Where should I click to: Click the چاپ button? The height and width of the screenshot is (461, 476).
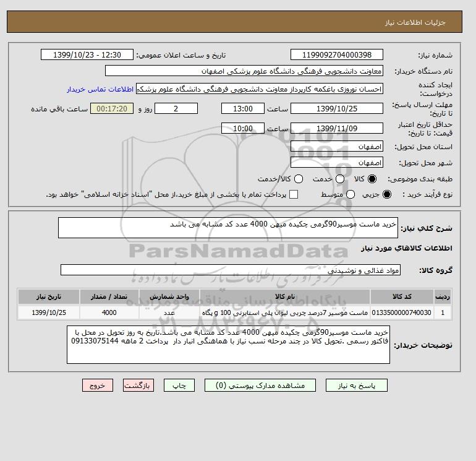[179, 386]
